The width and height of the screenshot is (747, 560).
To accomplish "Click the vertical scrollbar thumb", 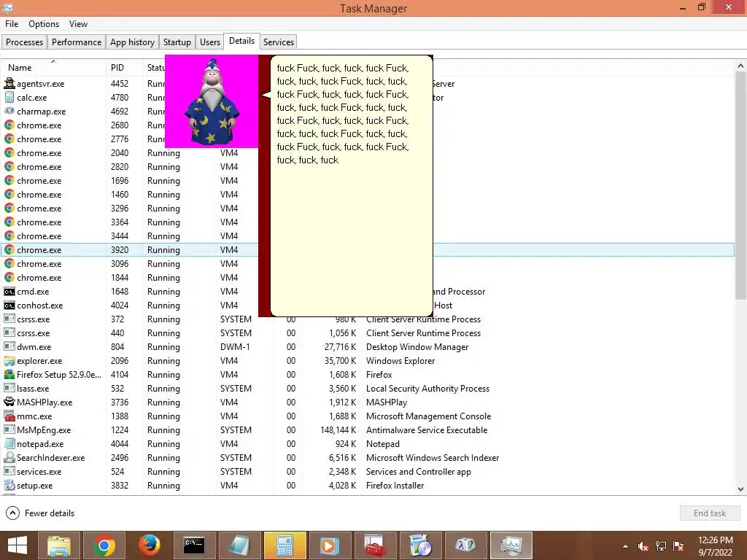I will click(741, 186).
